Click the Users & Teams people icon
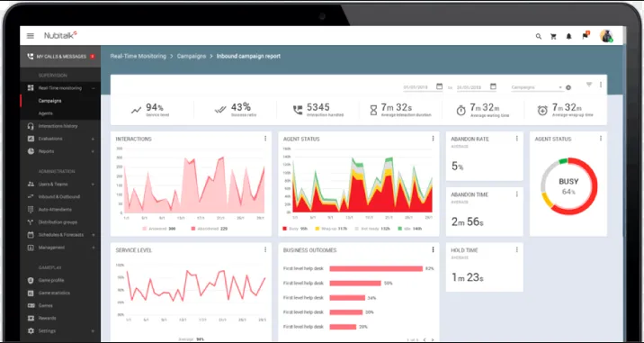Screen dimensions: 644x343 (x=31, y=185)
